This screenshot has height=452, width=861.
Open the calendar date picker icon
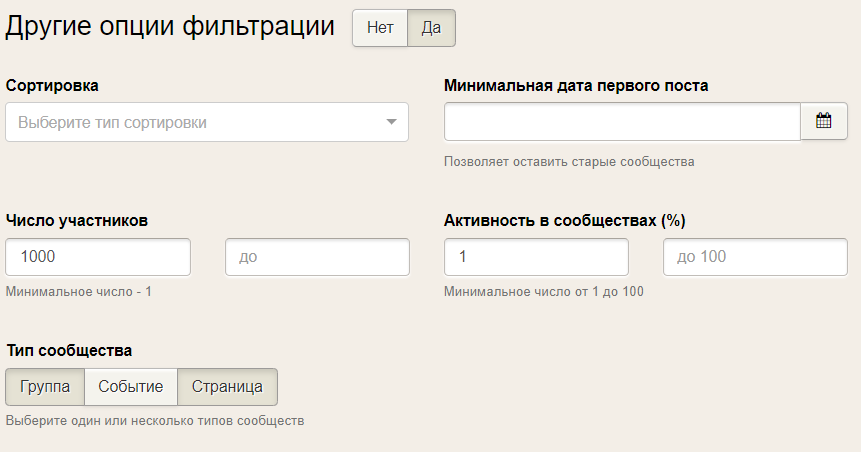824,122
